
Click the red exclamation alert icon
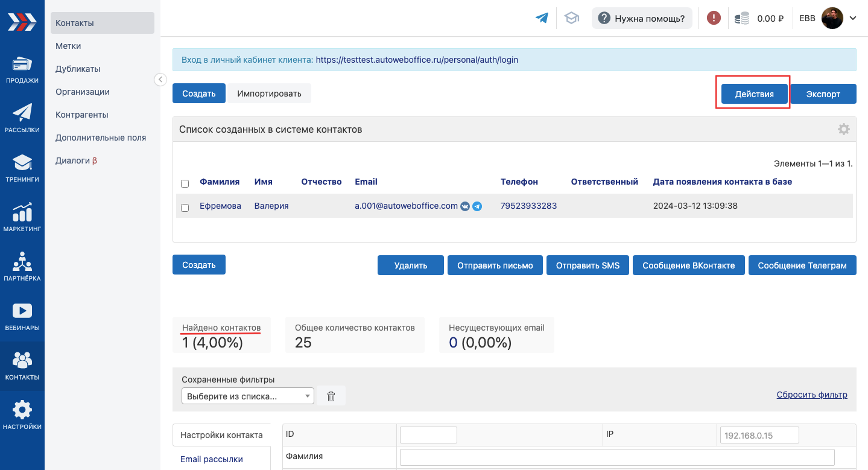tap(714, 18)
